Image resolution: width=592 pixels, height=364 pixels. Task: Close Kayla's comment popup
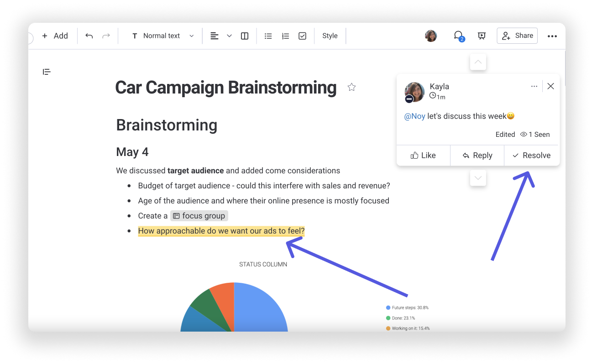(x=550, y=86)
